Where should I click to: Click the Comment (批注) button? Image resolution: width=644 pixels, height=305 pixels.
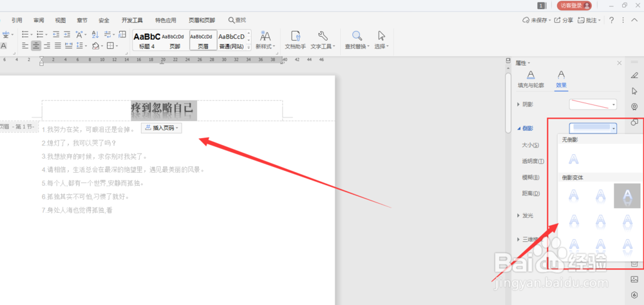589,20
